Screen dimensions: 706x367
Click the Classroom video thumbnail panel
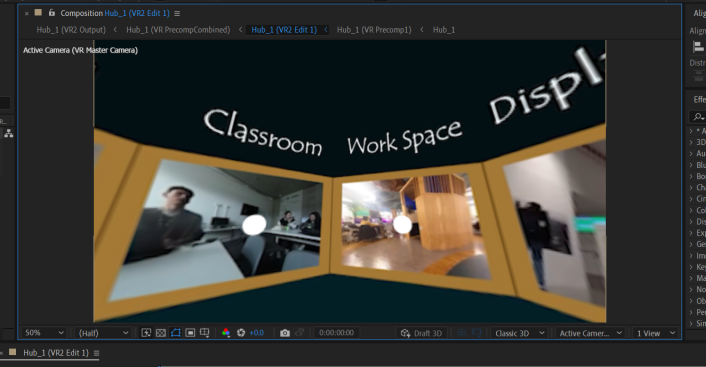coord(217,230)
